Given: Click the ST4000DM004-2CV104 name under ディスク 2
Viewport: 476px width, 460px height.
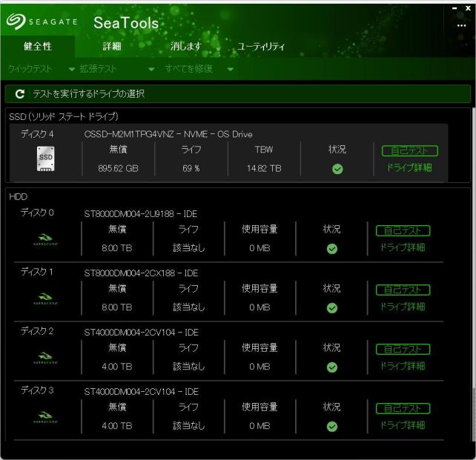Looking at the screenshot, I should pyautogui.click(x=141, y=333).
